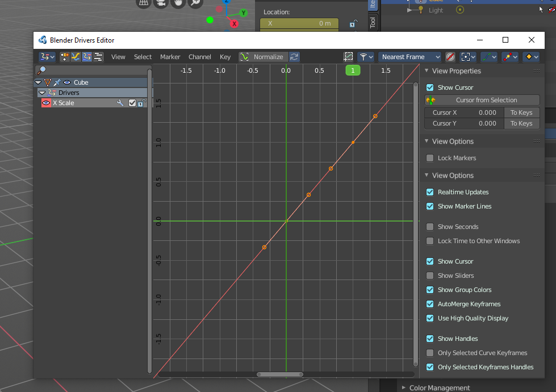The width and height of the screenshot is (556, 392).
Task: Click the Cursor Y value field
Action: click(x=464, y=123)
